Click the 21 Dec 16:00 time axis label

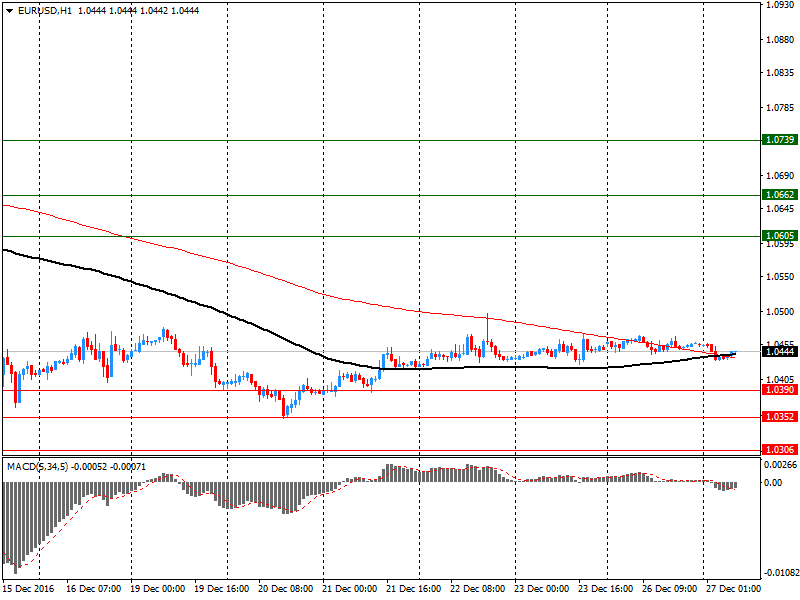pyautogui.click(x=414, y=589)
